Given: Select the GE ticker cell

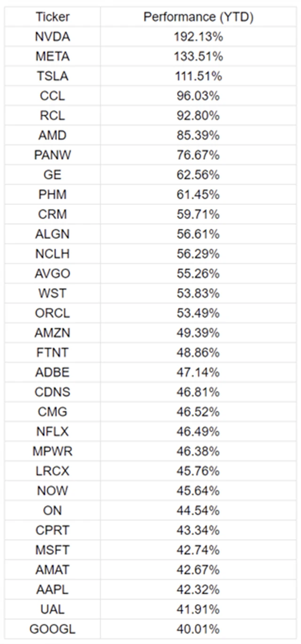Looking at the screenshot, I should pos(52,175).
